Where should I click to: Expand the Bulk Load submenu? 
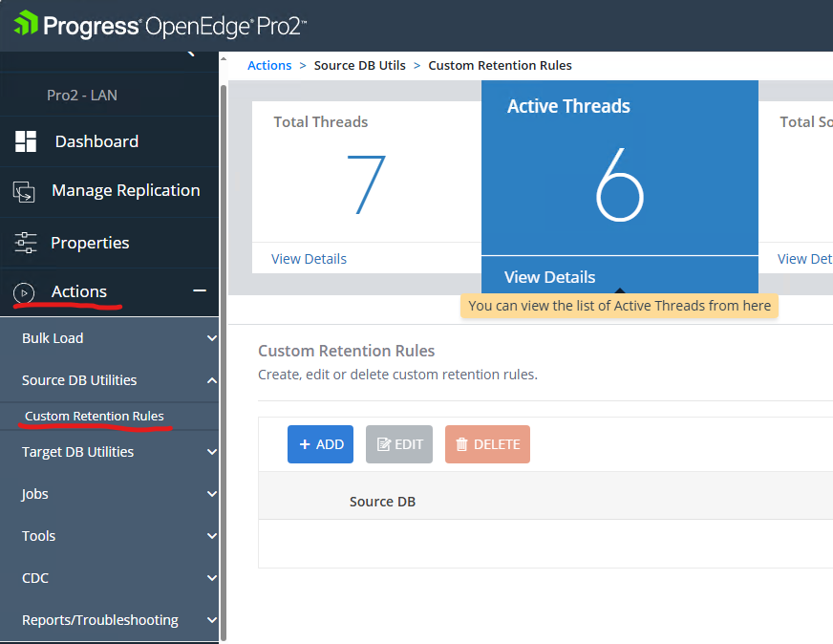tap(212, 338)
